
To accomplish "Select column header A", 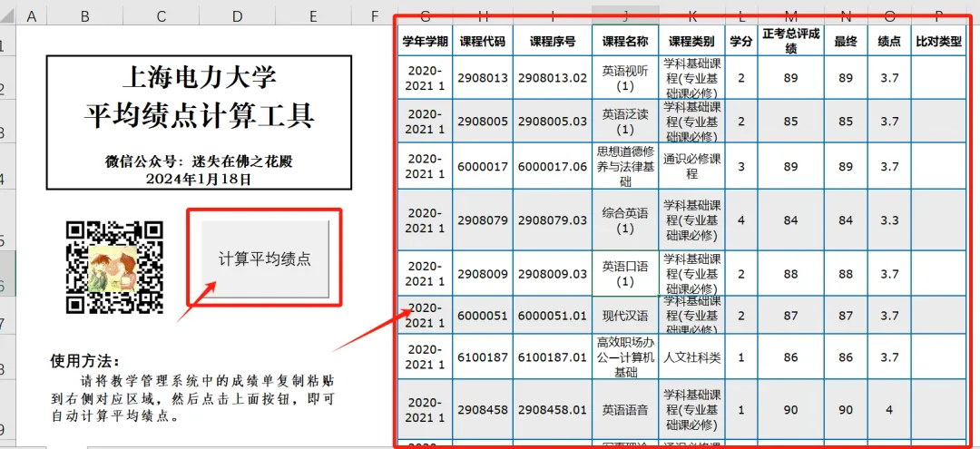I will click(31, 16).
